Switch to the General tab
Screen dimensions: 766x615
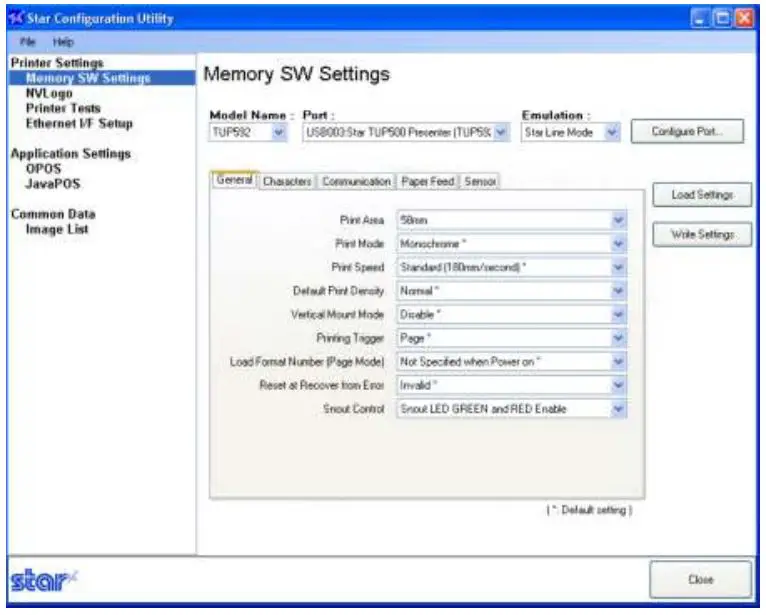[x=234, y=180]
